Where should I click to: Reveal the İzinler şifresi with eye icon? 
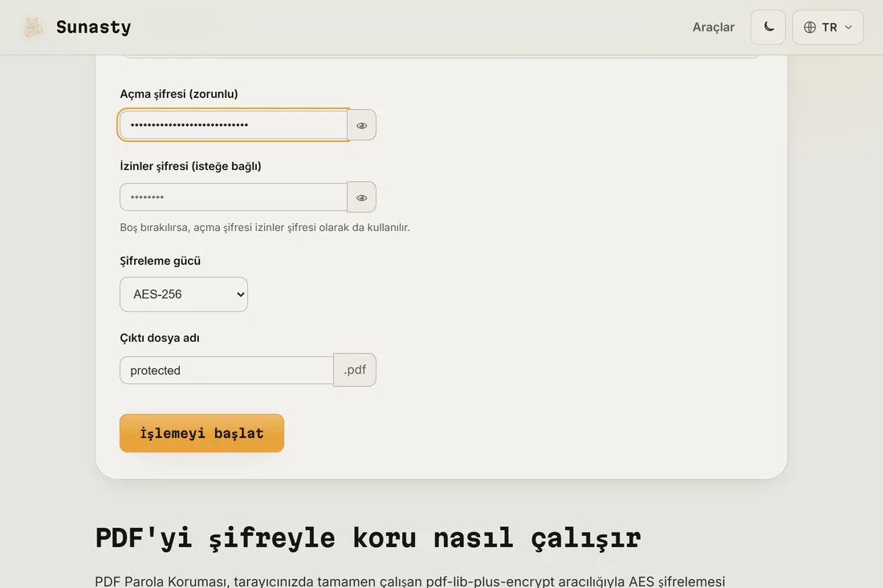[361, 197]
